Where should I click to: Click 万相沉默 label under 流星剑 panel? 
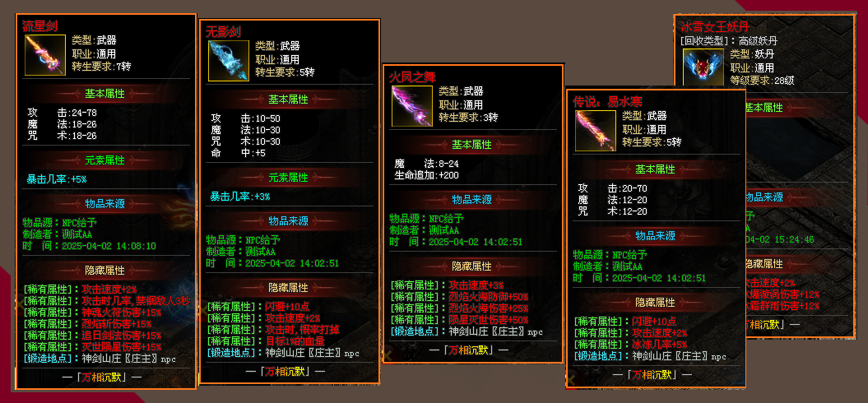[x=104, y=377]
